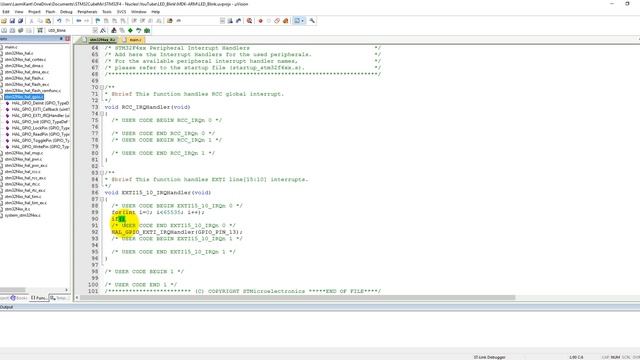Select system_stm32f4xx.c in the tree
The width and height of the screenshot is (640, 360).
pyautogui.click(x=22, y=215)
